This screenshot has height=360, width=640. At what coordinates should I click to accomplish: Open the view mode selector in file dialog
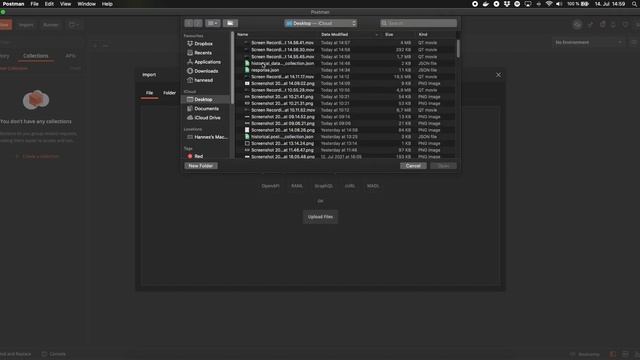coord(213,23)
